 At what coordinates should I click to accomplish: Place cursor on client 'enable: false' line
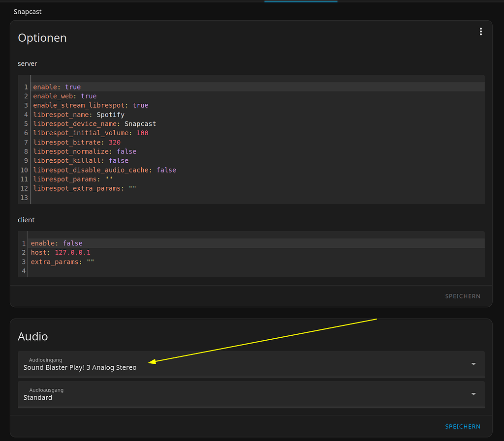coord(56,243)
